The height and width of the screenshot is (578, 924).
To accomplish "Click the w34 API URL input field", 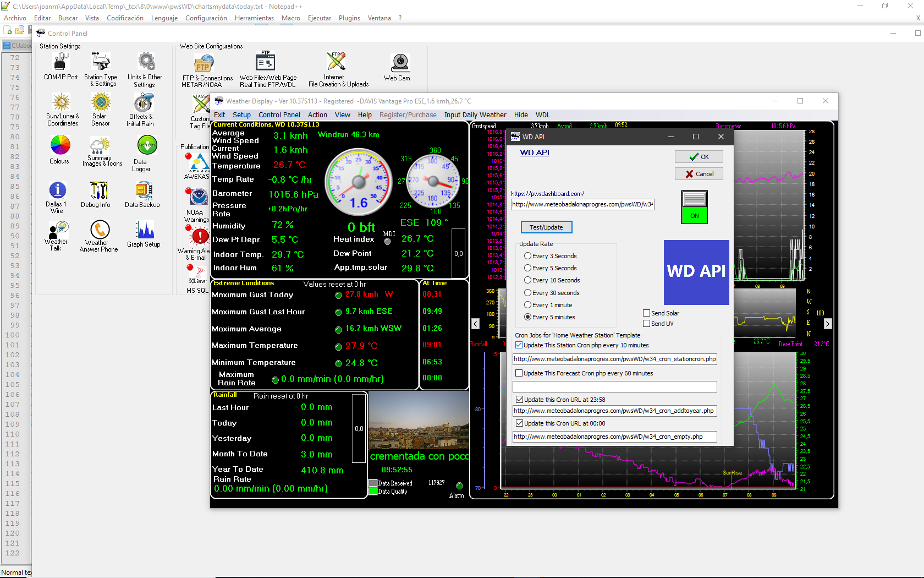I will (582, 204).
